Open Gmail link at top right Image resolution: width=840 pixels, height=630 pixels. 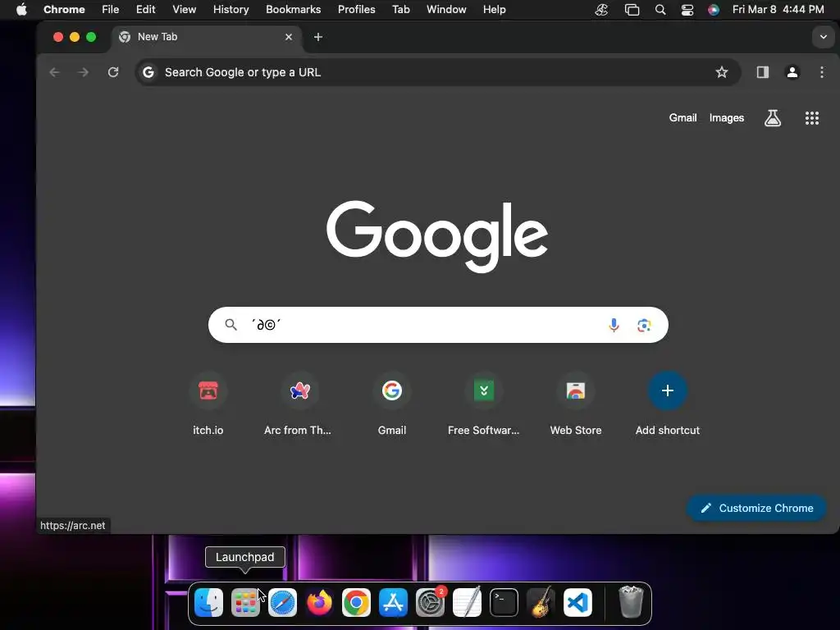click(x=682, y=118)
